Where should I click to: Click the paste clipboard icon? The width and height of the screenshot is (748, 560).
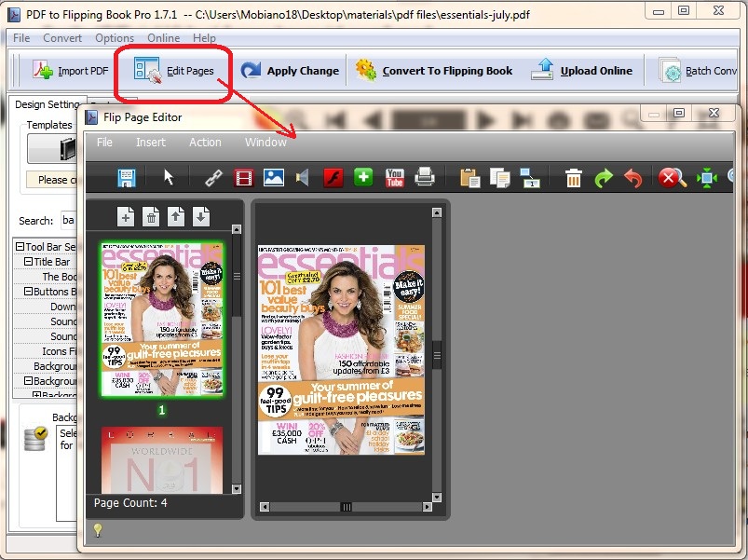click(469, 178)
